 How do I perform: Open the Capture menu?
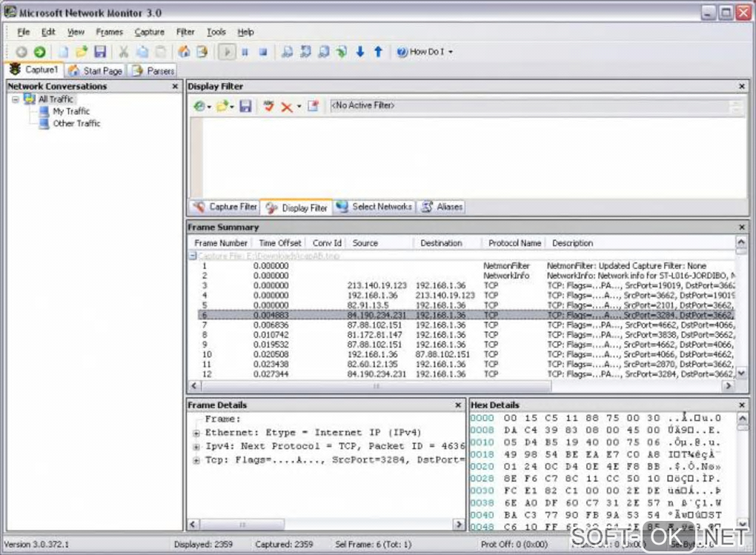tap(150, 32)
